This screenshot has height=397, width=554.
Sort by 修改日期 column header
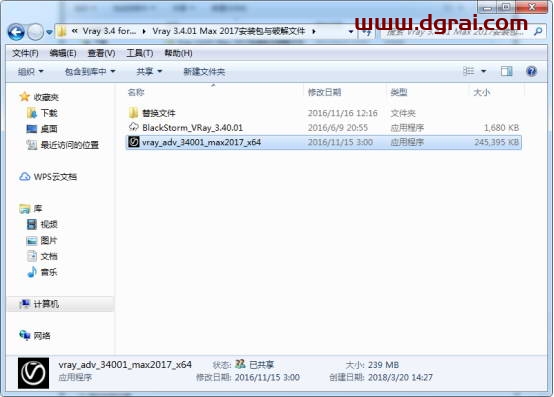324,93
